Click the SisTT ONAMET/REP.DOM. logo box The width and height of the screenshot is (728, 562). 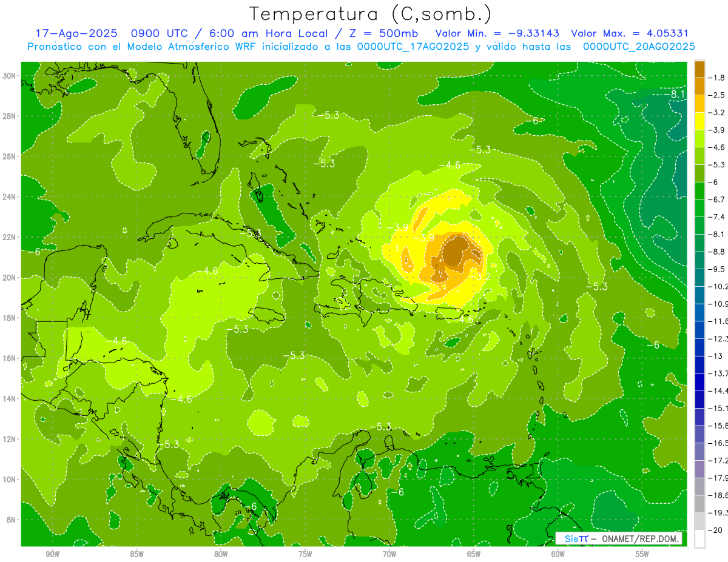pos(618,538)
